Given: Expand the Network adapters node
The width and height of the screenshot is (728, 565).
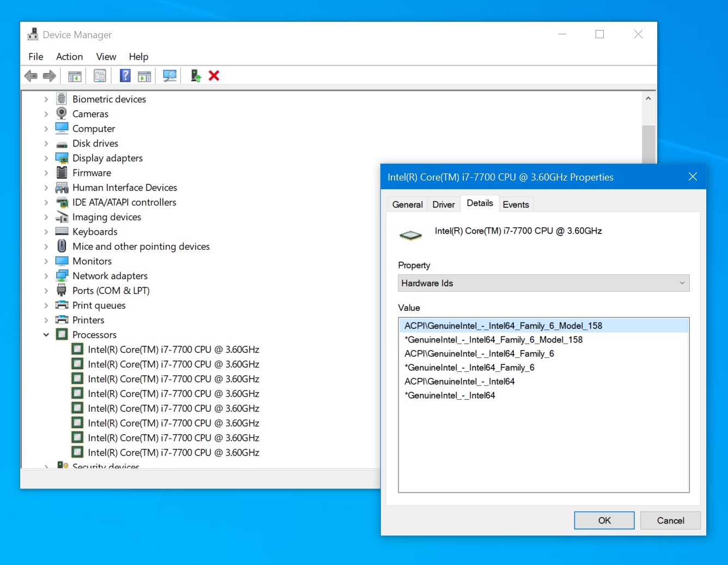Looking at the screenshot, I should (46, 276).
